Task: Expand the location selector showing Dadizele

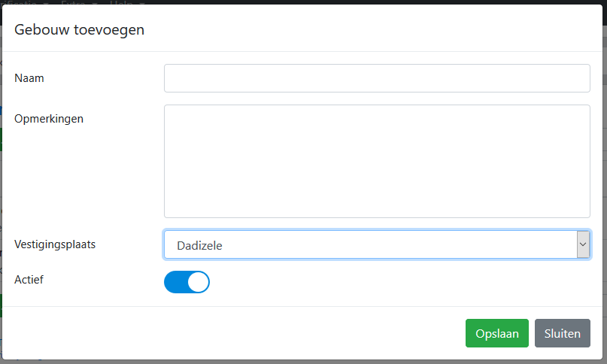Action: coord(377,244)
